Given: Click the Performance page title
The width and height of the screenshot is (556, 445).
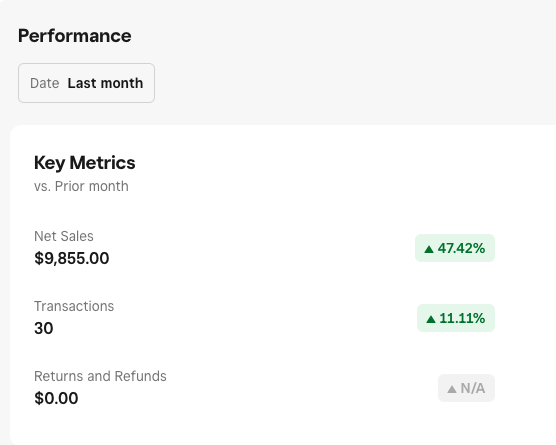Looking at the screenshot, I should point(75,36).
